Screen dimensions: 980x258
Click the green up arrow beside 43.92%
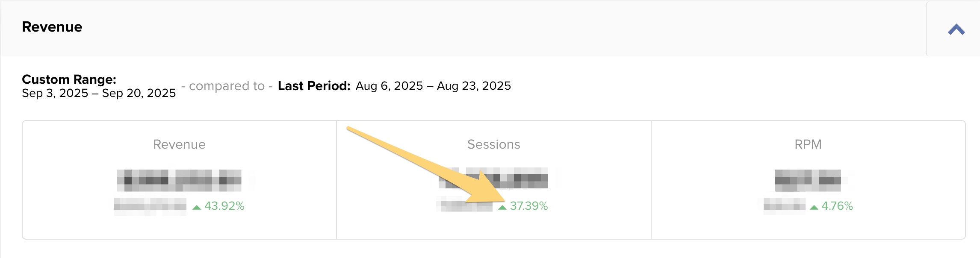click(x=197, y=207)
